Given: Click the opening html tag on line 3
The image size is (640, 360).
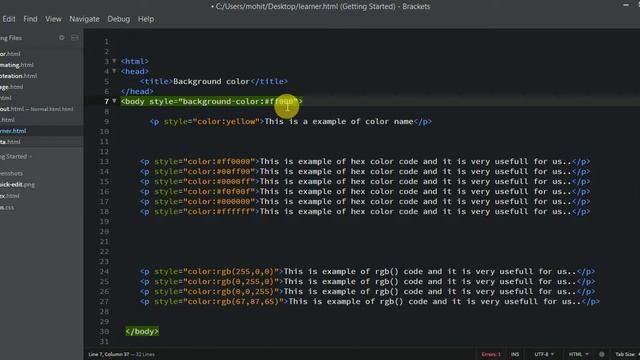Looking at the screenshot, I should click(x=135, y=61).
